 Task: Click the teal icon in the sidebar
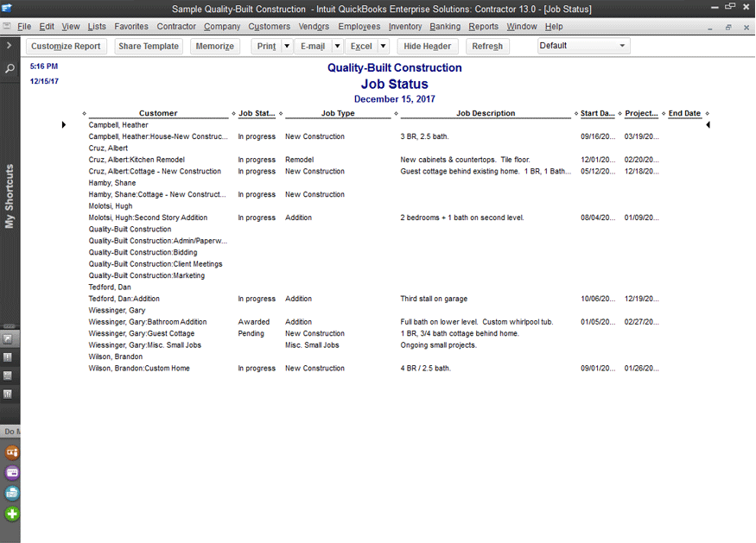click(x=12, y=493)
